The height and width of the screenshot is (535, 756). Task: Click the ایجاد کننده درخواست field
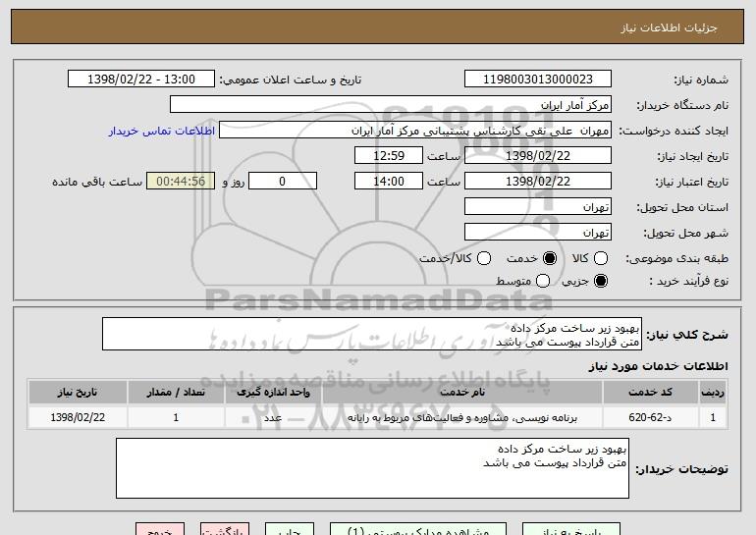pyautogui.click(x=415, y=131)
